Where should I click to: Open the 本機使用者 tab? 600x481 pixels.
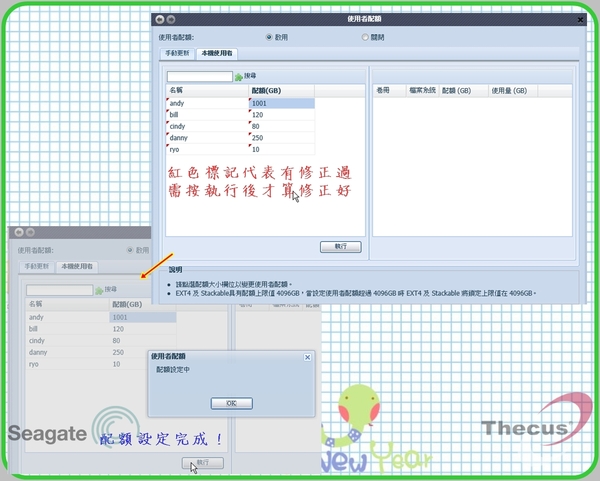click(217, 52)
